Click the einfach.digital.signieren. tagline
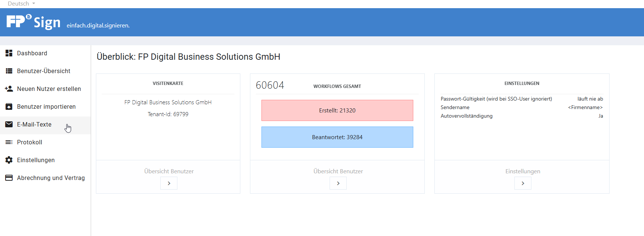The width and height of the screenshot is (644, 236). 98,26
